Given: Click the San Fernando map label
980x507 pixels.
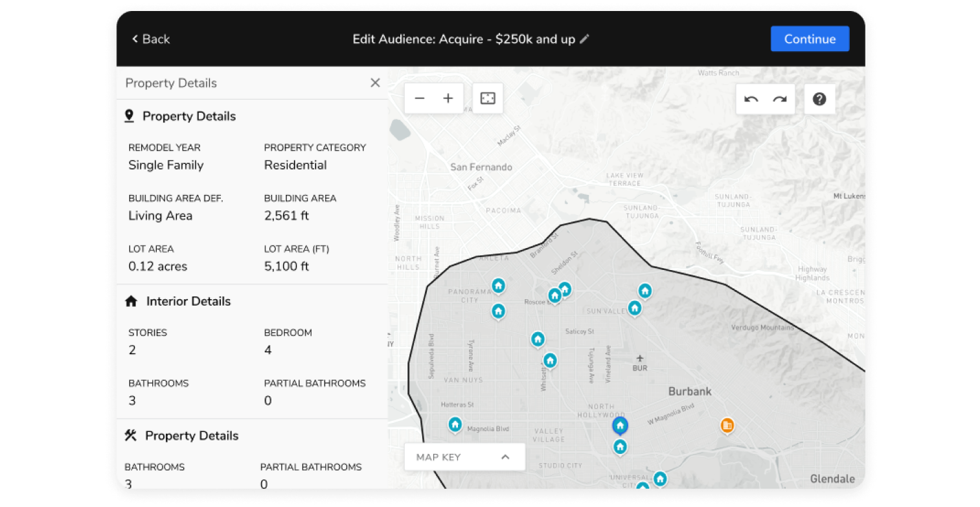Looking at the screenshot, I should (x=481, y=167).
